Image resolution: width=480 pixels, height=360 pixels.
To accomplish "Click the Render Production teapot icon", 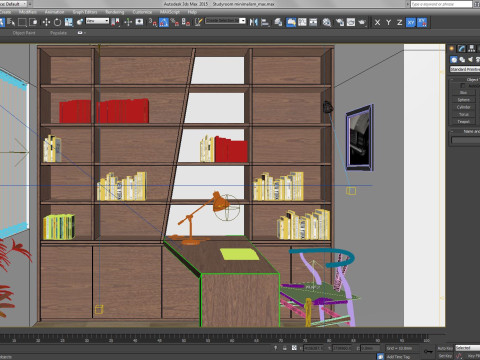I will pyautogui.click(x=362, y=22).
